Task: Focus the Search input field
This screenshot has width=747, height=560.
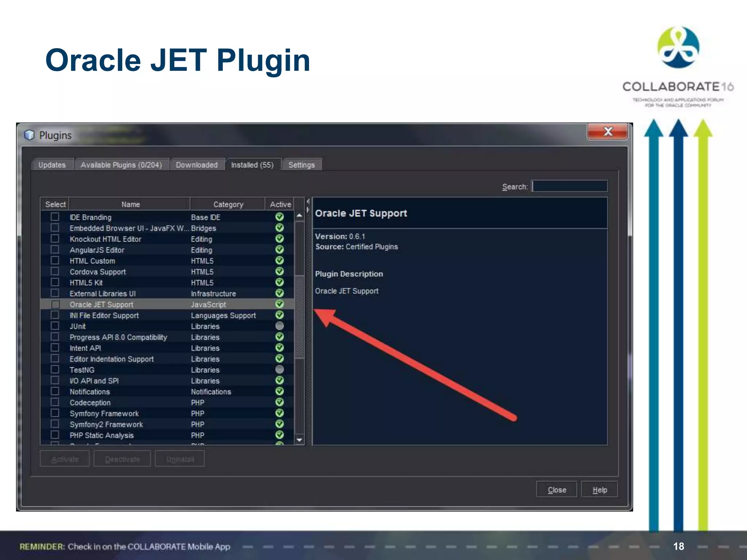Action: coord(570,186)
